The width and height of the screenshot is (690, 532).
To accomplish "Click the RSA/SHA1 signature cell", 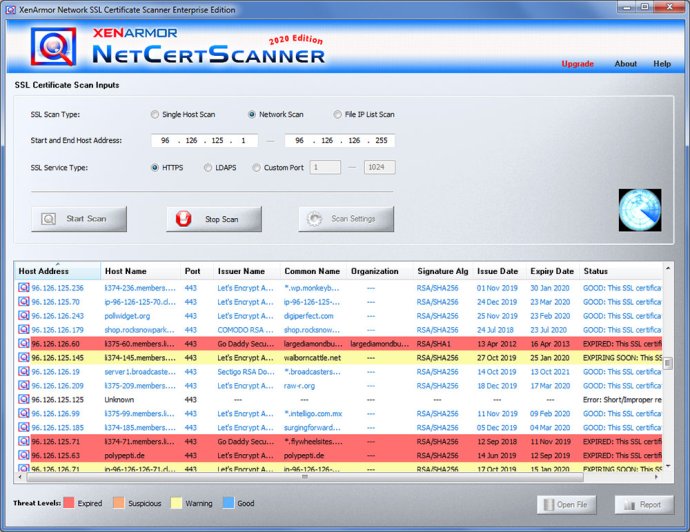I will click(x=433, y=344).
